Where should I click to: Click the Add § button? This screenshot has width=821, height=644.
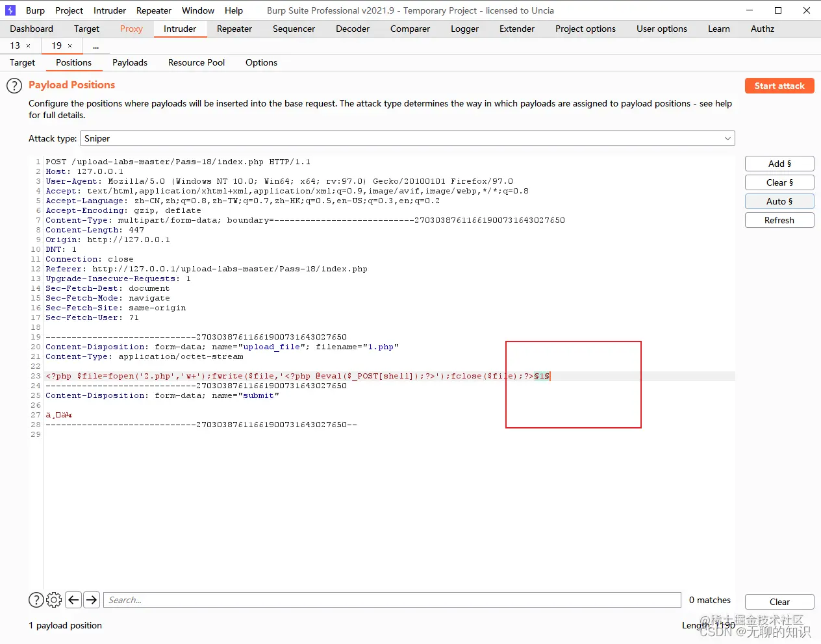point(779,164)
